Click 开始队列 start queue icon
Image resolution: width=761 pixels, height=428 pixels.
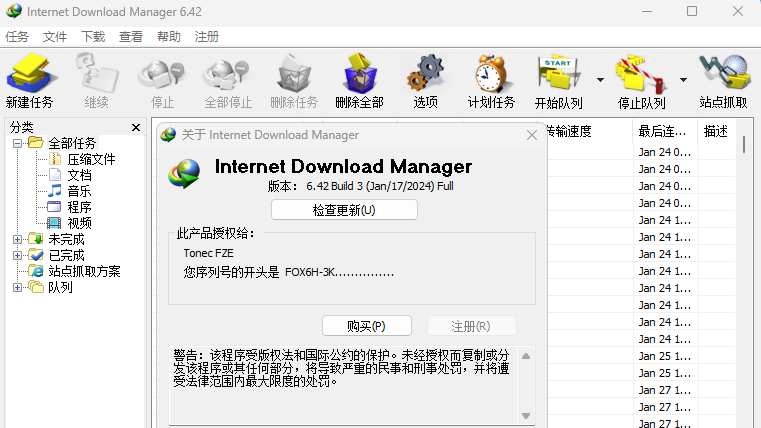click(558, 74)
